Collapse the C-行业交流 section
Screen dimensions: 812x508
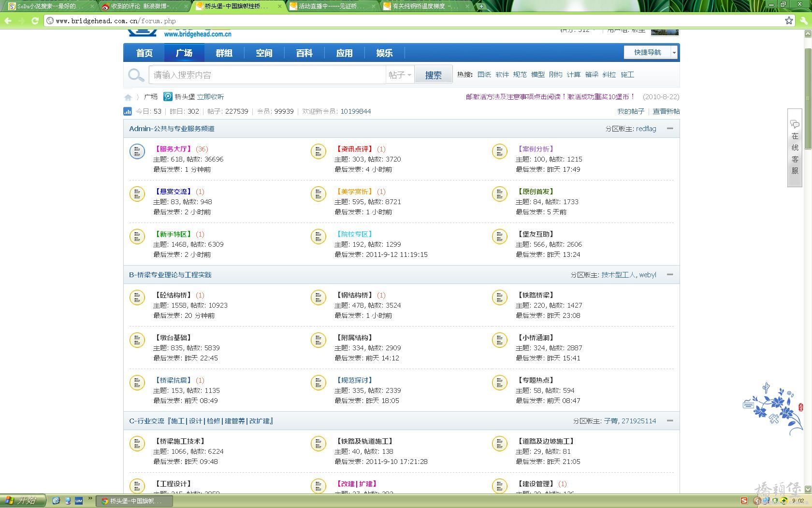tap(670, 421)
